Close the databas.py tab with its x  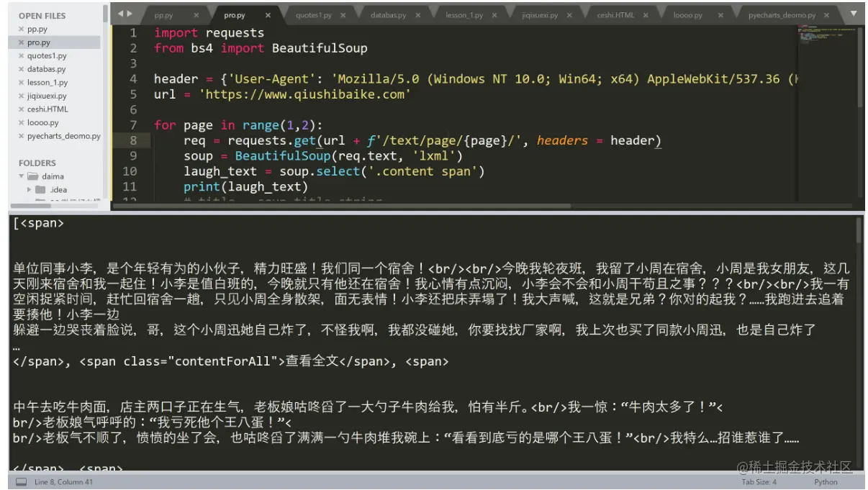click(x=417, y=15)
